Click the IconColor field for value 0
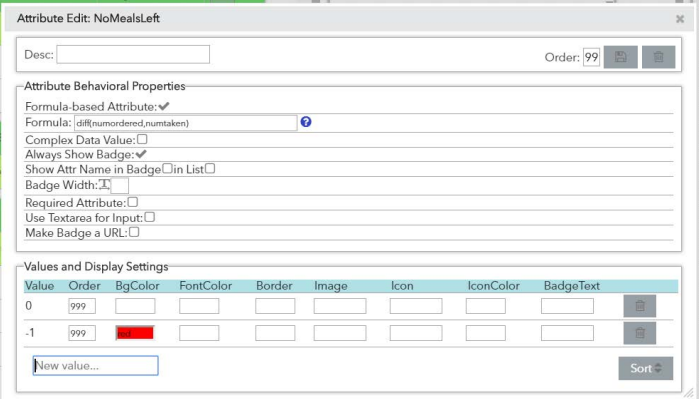The width and height of the screenshot is (699, 399). [x=486, y=306]
